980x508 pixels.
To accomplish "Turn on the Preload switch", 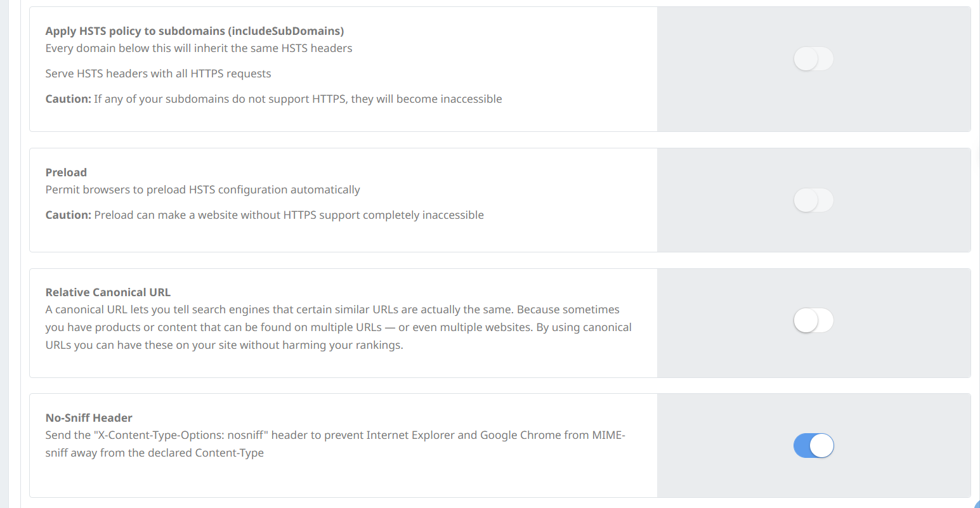I will coord(813,200).
